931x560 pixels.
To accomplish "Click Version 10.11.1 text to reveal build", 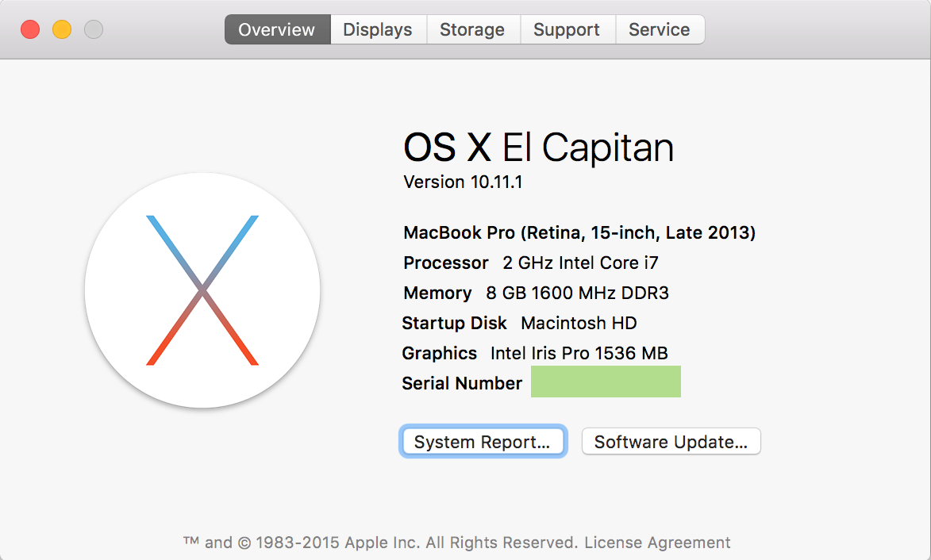I will pos(463,182).
